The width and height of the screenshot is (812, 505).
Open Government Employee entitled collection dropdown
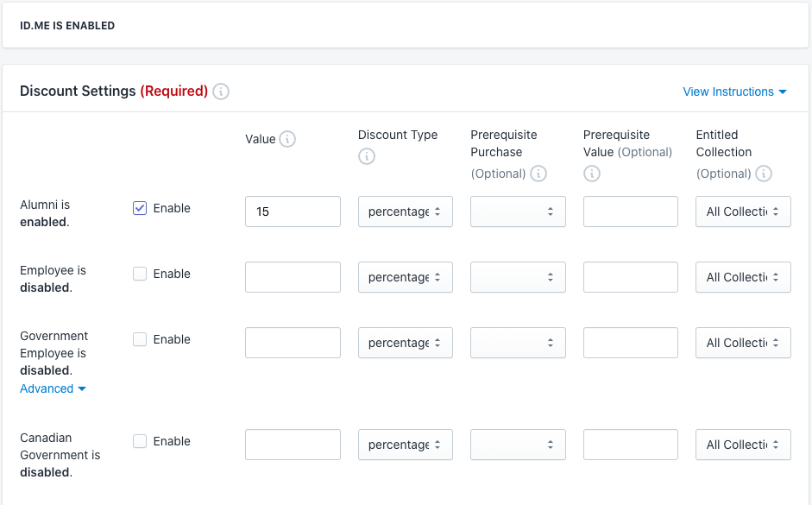(x=743, y=343)
